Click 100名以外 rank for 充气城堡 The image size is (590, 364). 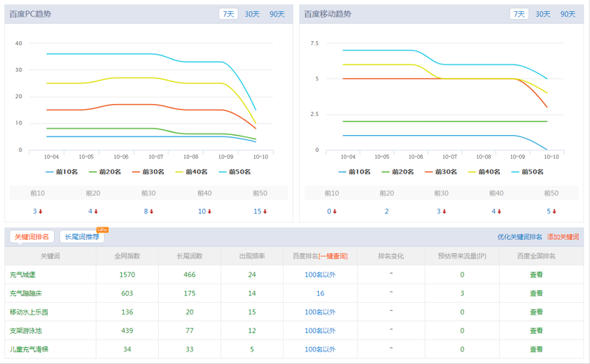(320, 275)
